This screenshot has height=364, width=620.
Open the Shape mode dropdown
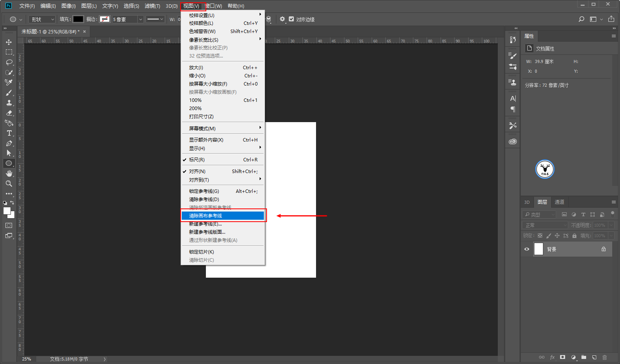(43, 19)
